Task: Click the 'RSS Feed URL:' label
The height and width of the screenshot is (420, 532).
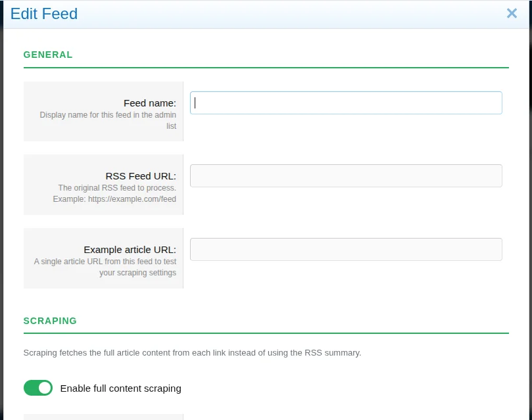Action: [140, 176]
